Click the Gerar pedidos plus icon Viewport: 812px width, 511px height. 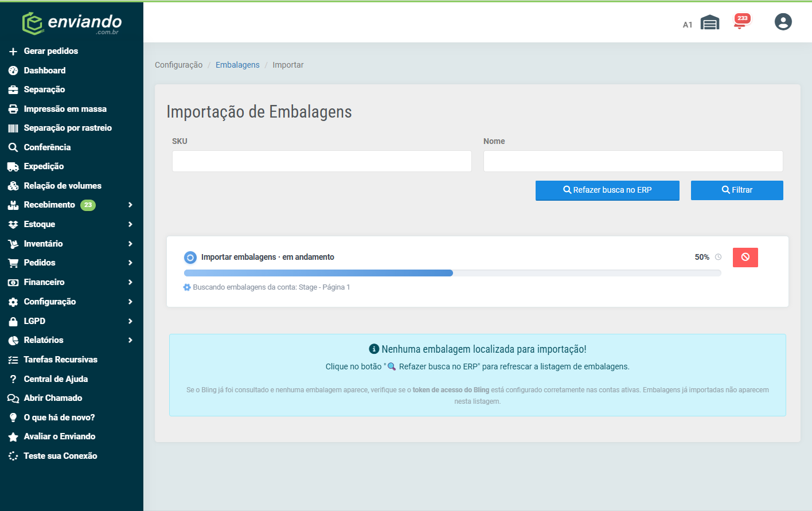click(x=13, y=52)
